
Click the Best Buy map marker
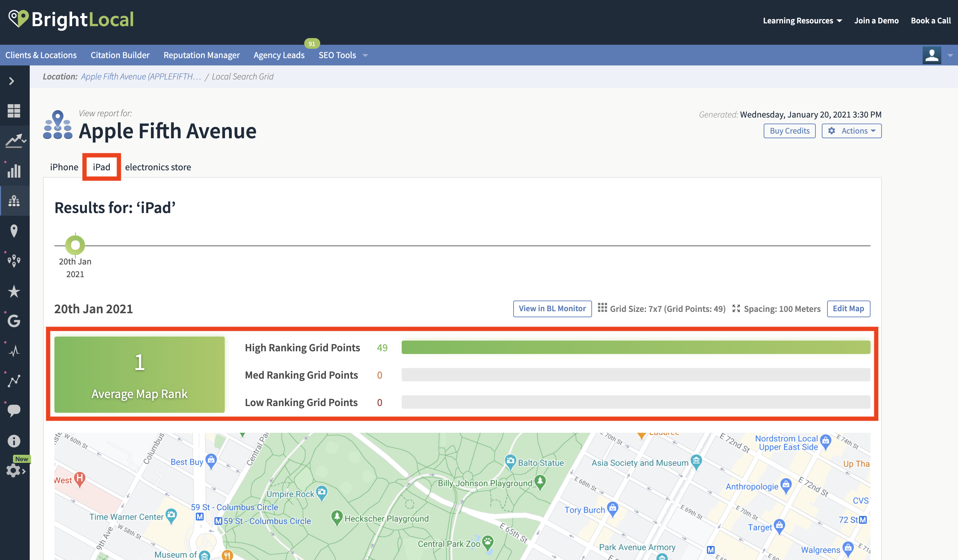pos(211,461)
